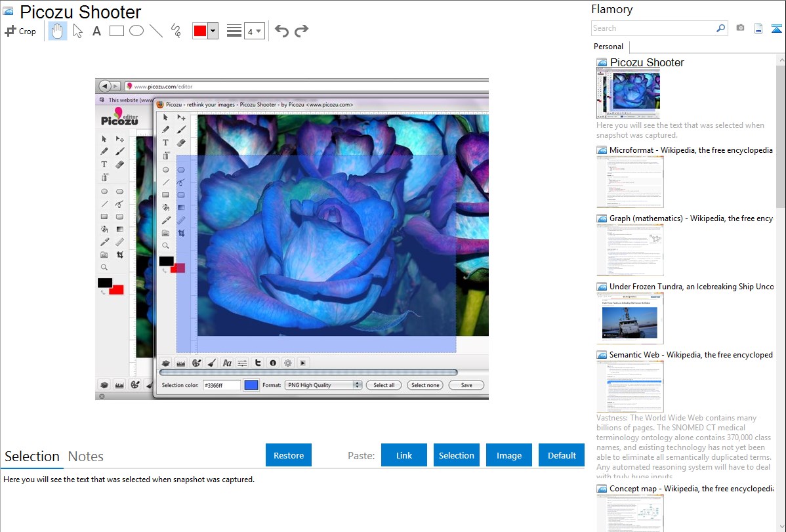Click the Select none button in Picozu Shooter

tap(425, 385)
